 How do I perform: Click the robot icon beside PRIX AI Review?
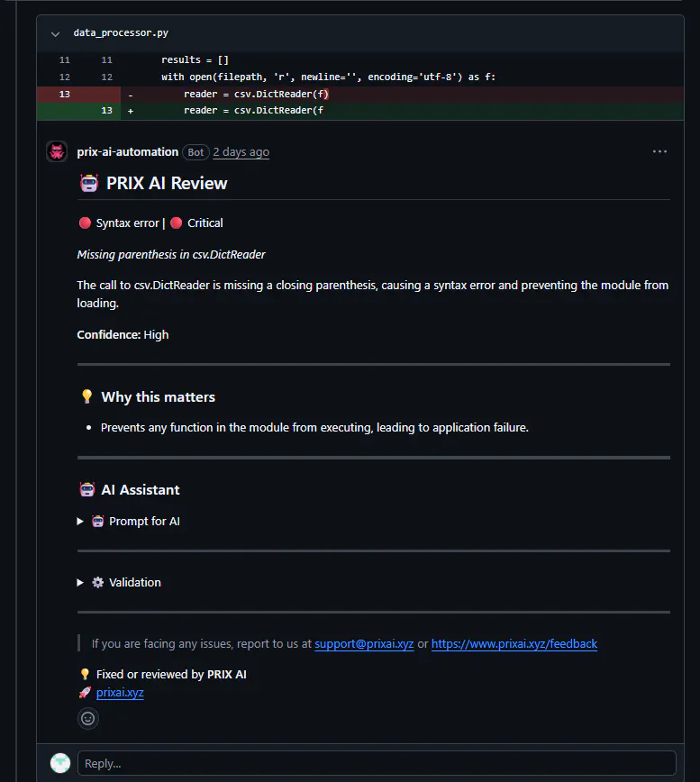[x=89, y=184]
